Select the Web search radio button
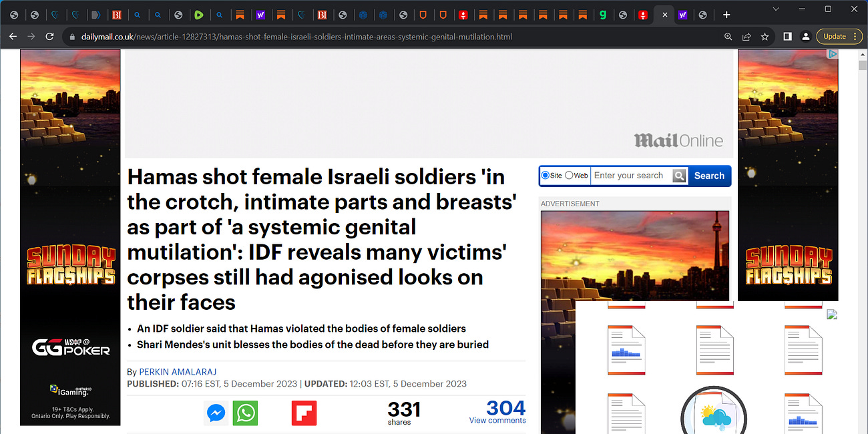Viewport: 868px width, 434px height. click(568, 175)
